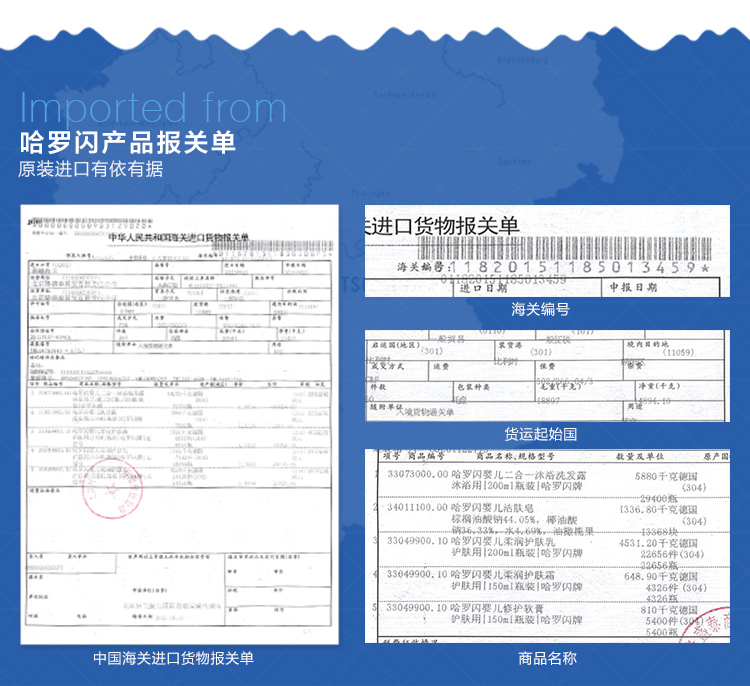
Task: Click the customs number barcode image
Action: coord(547,251)
